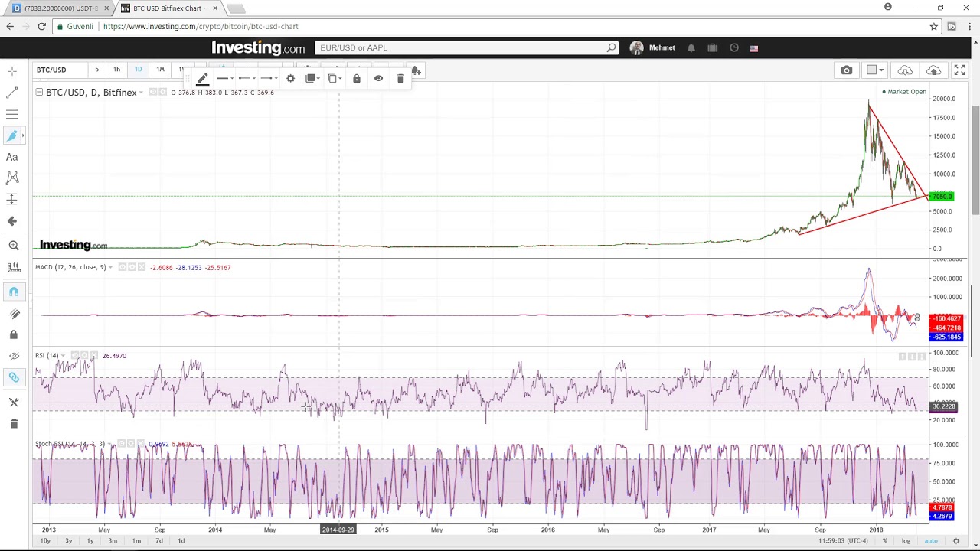Open the language flag selector

(754, 48)
